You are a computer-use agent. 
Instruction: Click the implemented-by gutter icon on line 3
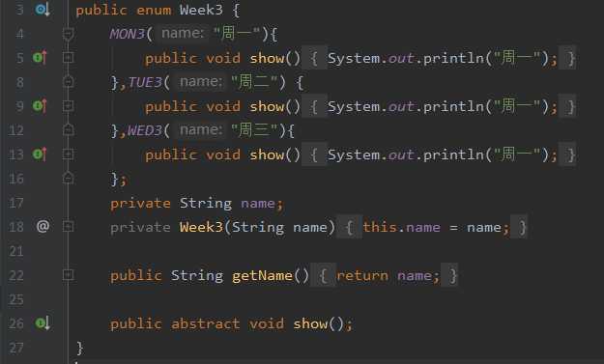click(43, 10)
